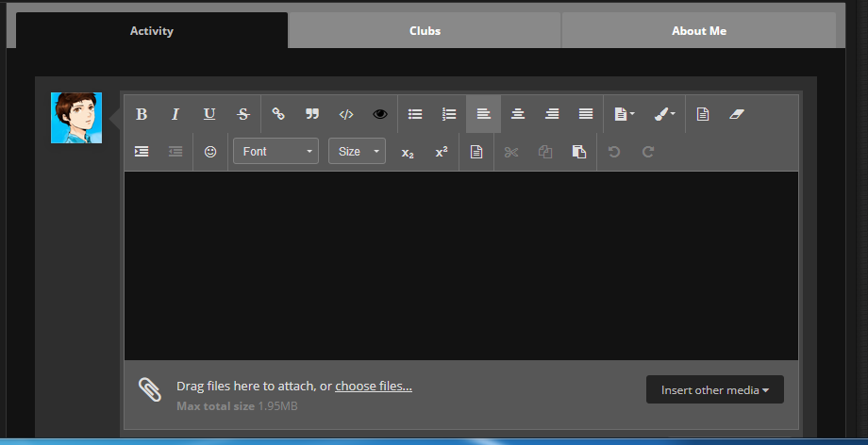Undo the last edit
This screenshot has height=445, width=868.
[x=614, y=152]
